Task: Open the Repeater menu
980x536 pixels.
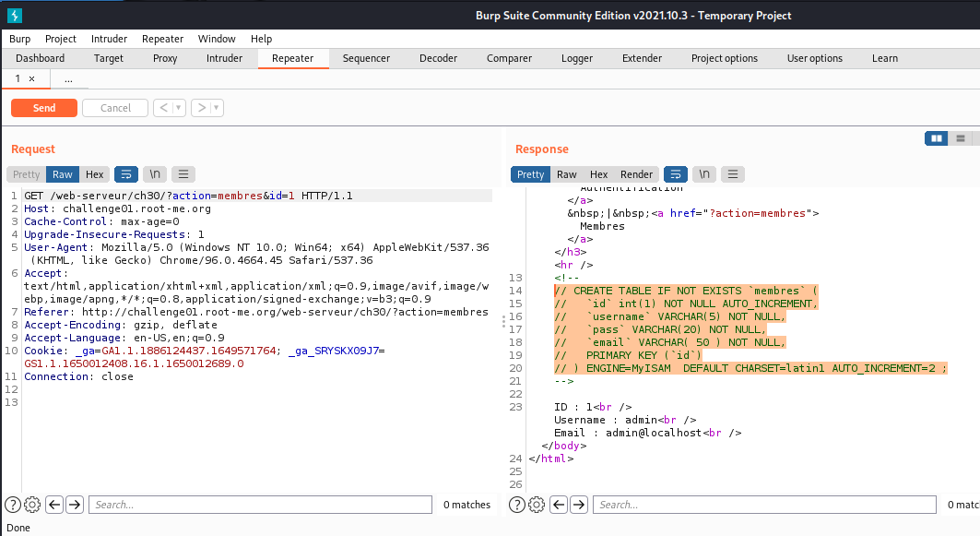Action: tap(162, 39)
